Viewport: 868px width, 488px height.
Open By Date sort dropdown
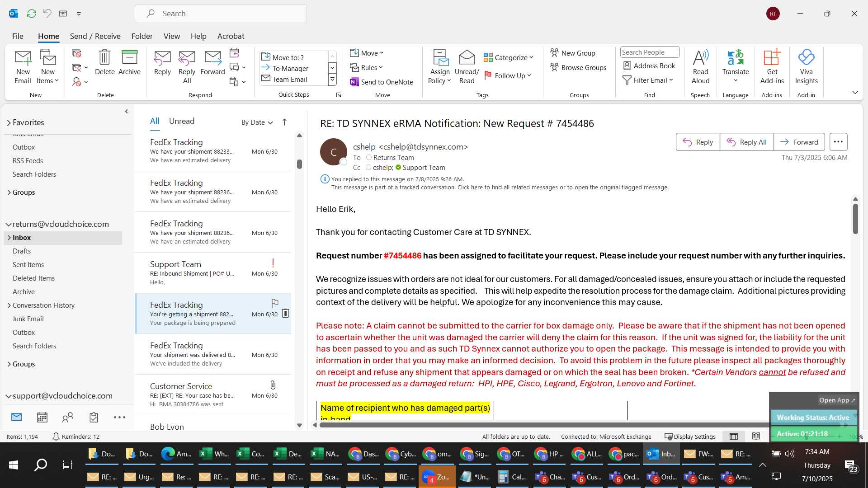257,122
